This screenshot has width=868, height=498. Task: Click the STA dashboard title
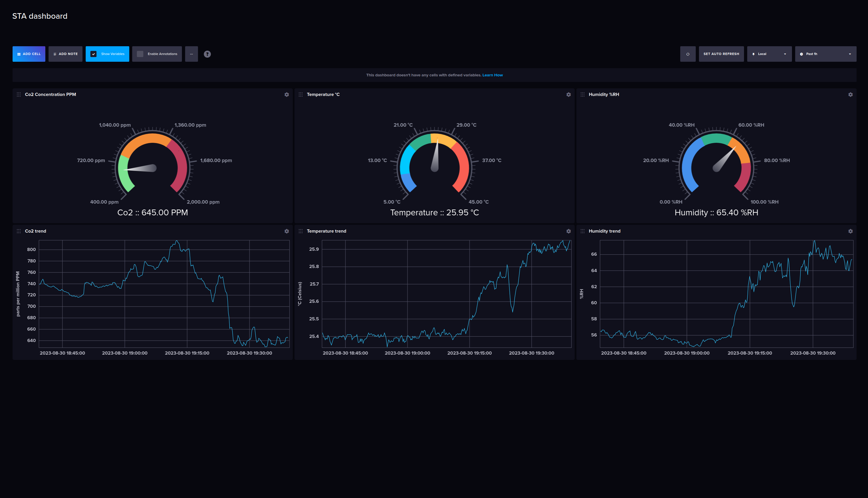[x=40, y=16]
